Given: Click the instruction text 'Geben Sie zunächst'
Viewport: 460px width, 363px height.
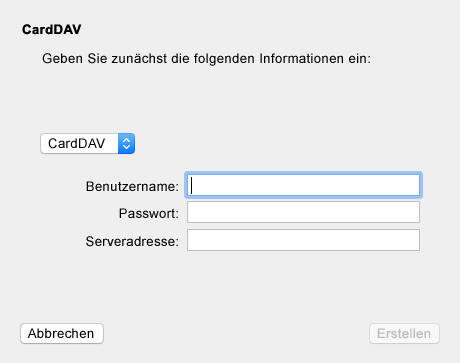Looking at the screenshot, I should (x=104, y=59).
